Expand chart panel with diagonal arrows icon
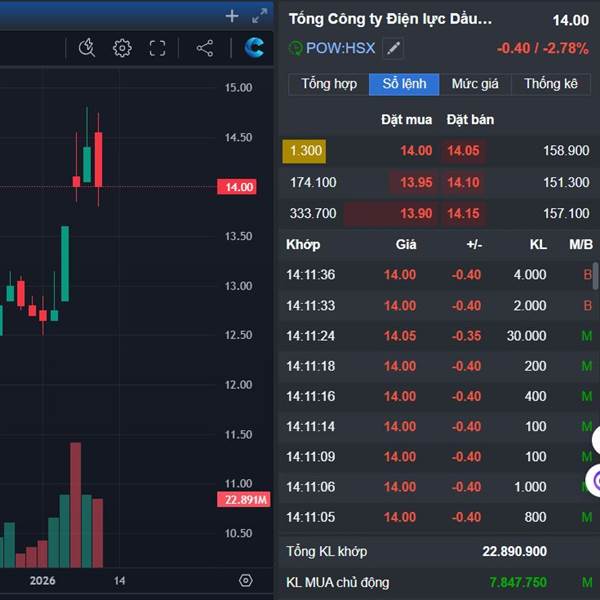The width and height of the screenshot is (600, 600). point(260,16)
